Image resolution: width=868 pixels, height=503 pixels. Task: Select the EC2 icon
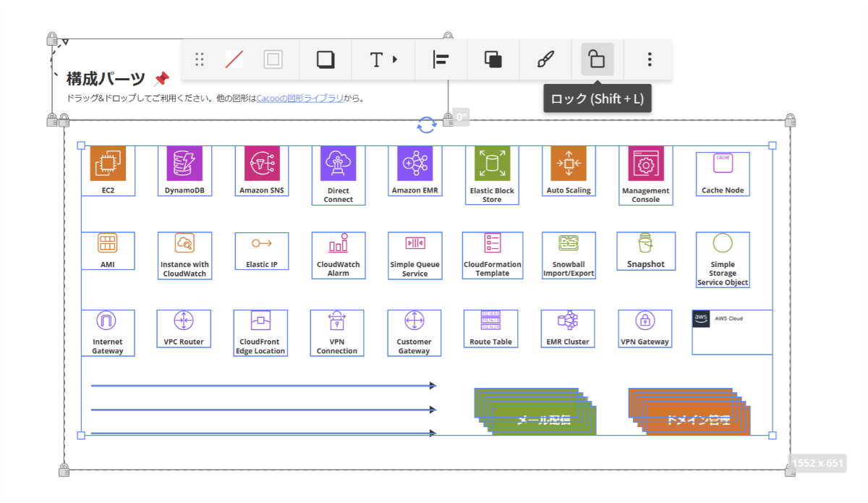coord(108,164)
